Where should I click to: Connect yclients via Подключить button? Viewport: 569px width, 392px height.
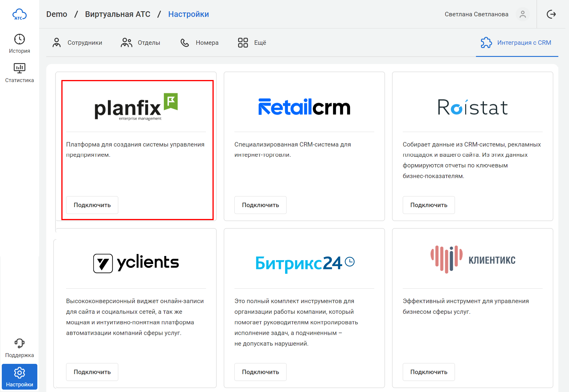point(92,372)
